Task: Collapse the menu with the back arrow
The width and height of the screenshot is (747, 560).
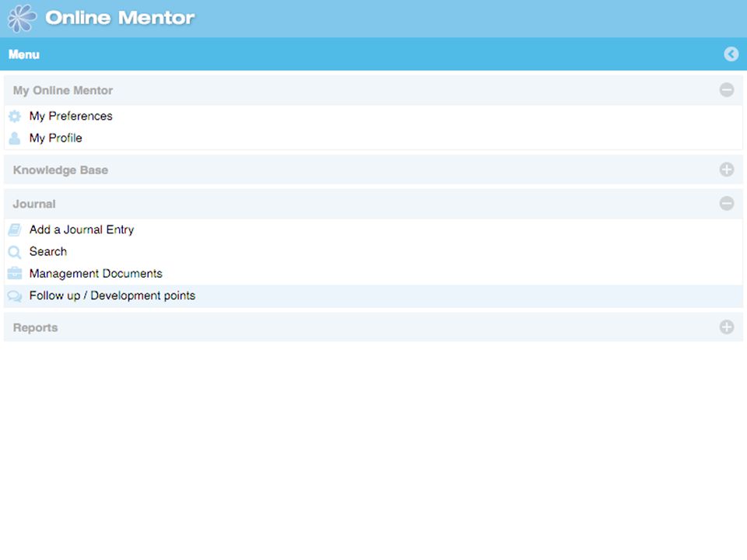Action: (x=731, y=54)
